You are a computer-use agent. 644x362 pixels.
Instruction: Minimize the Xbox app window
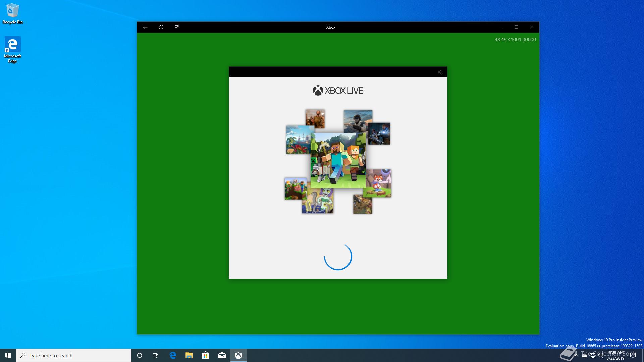pyautogui.click(x=500, y=27)
